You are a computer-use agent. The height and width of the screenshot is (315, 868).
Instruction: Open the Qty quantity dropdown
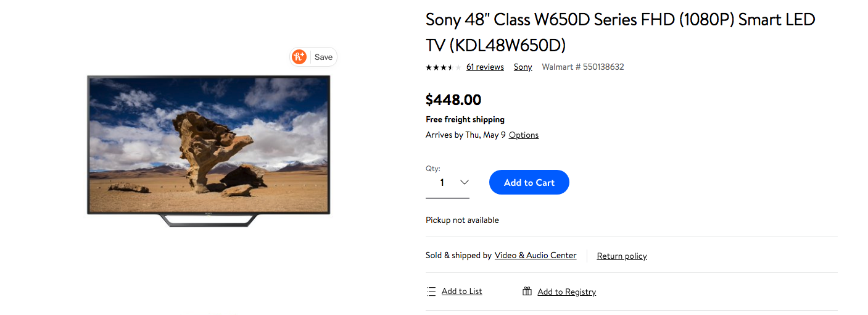click(447, 182)
